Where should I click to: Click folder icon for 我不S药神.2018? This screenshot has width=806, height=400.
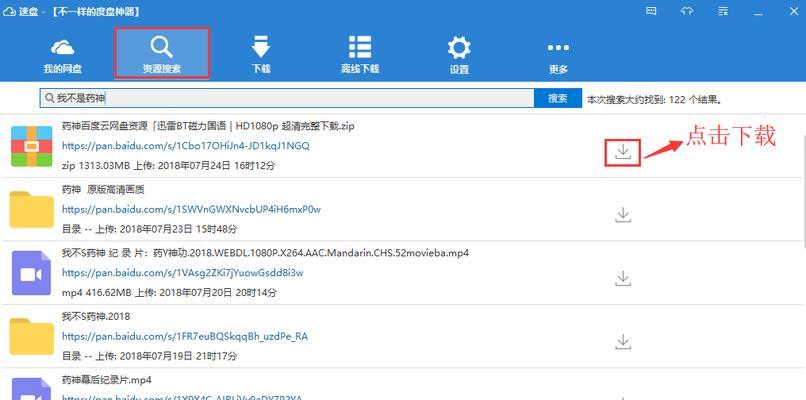31,336
